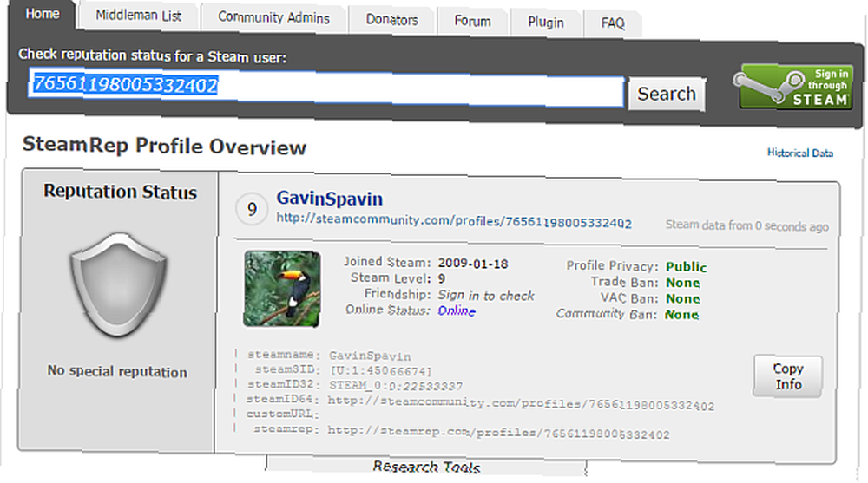Screen dimensions: 868x483
Task: Click the 'Sign in to check' friendship text
Action: (x=486, y=296)
